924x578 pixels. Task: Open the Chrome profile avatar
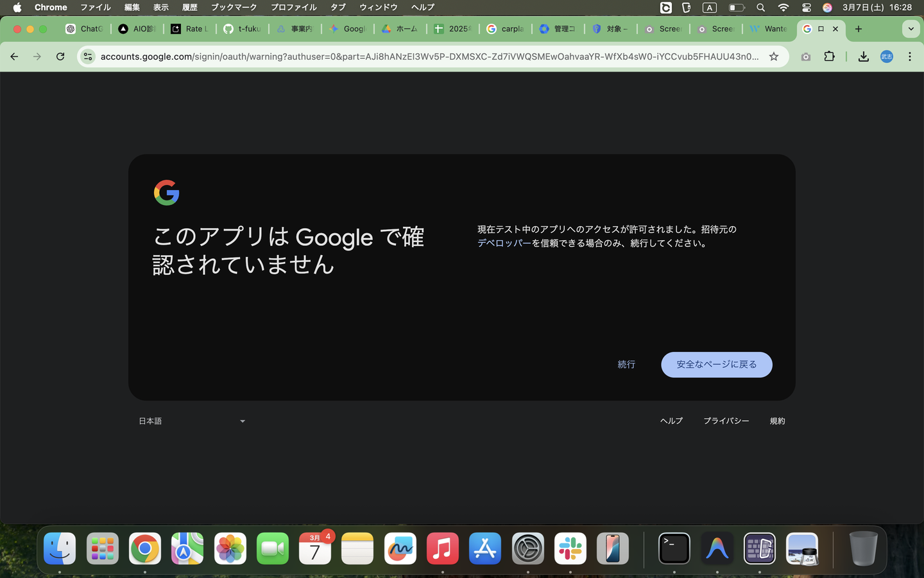pyautogui.click(x=886, y=57)
